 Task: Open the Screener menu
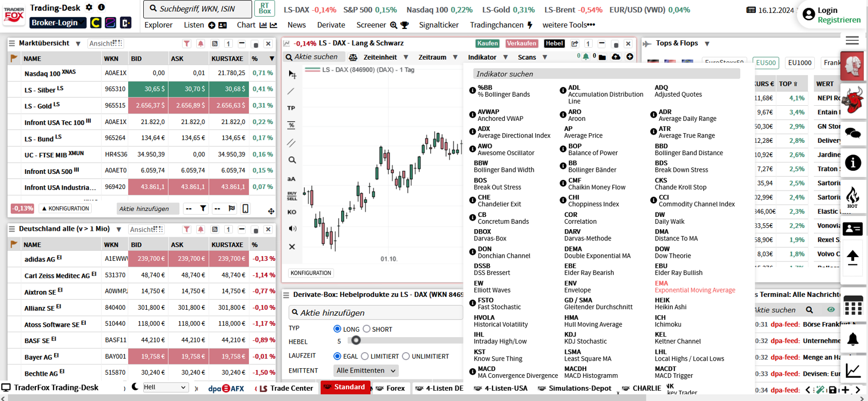click(371, 25)
